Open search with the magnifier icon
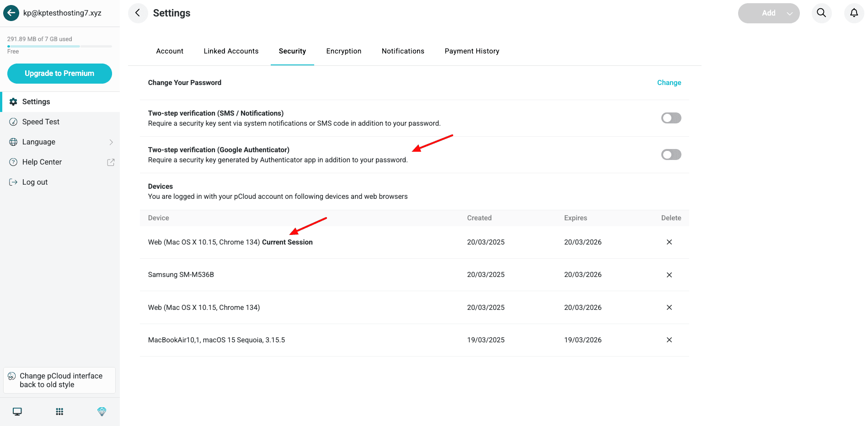This screenshot has height=426, width=868. click(x=821, y=13)
